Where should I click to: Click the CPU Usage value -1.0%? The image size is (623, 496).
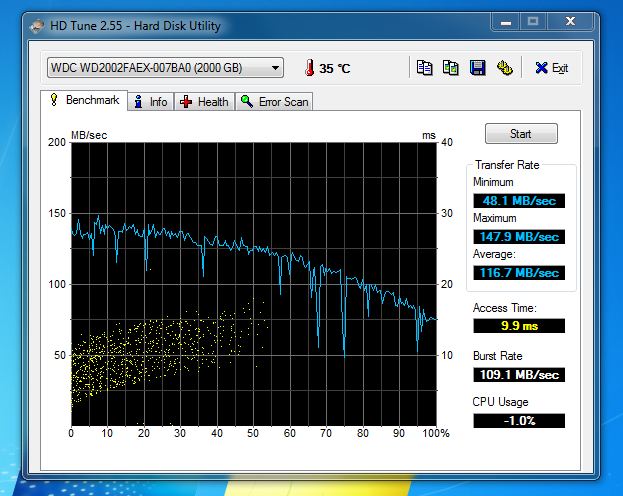point(519,420)
